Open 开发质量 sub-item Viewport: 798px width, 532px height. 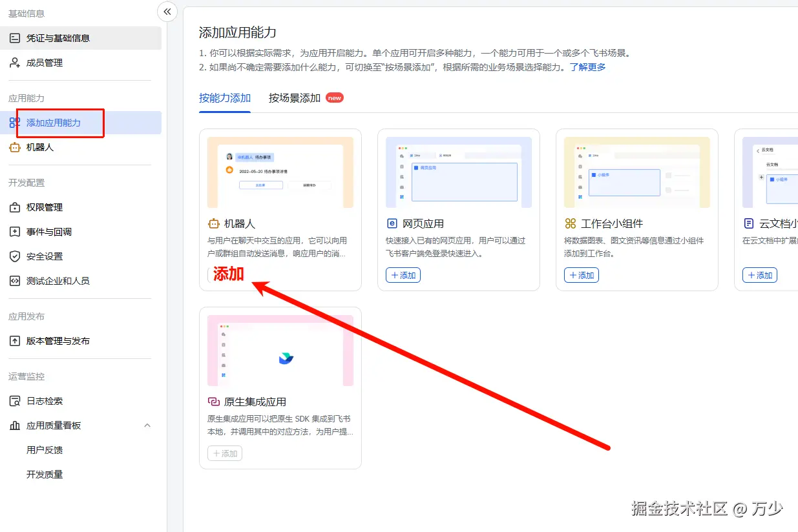[x=45, y=475]
